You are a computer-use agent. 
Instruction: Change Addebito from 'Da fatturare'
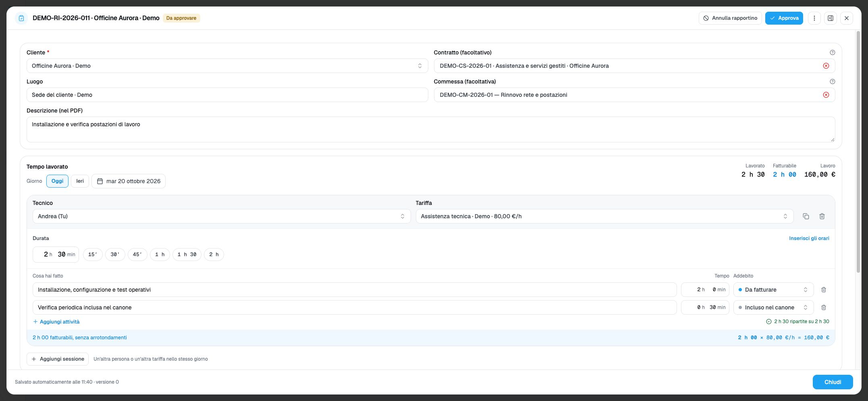(773, 290)
